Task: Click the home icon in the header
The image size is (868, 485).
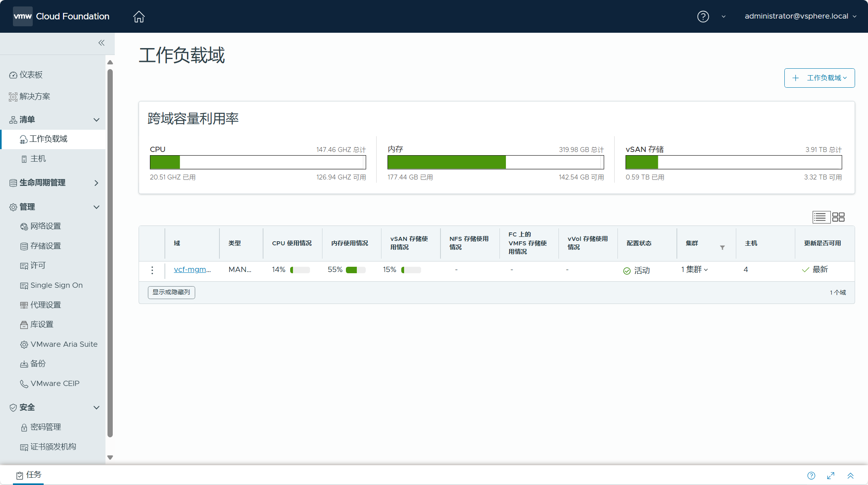Action: point(139,17)
